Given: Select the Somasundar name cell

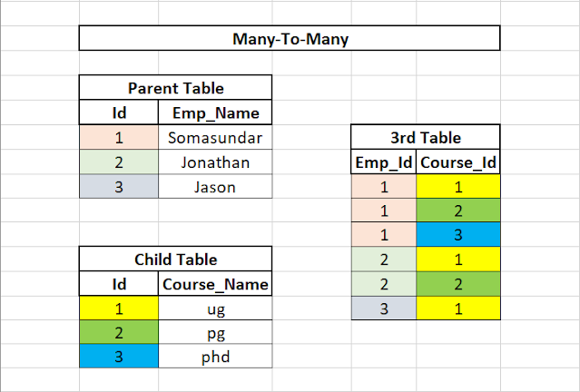Looking at the screenshot, I should coord(215,138).
